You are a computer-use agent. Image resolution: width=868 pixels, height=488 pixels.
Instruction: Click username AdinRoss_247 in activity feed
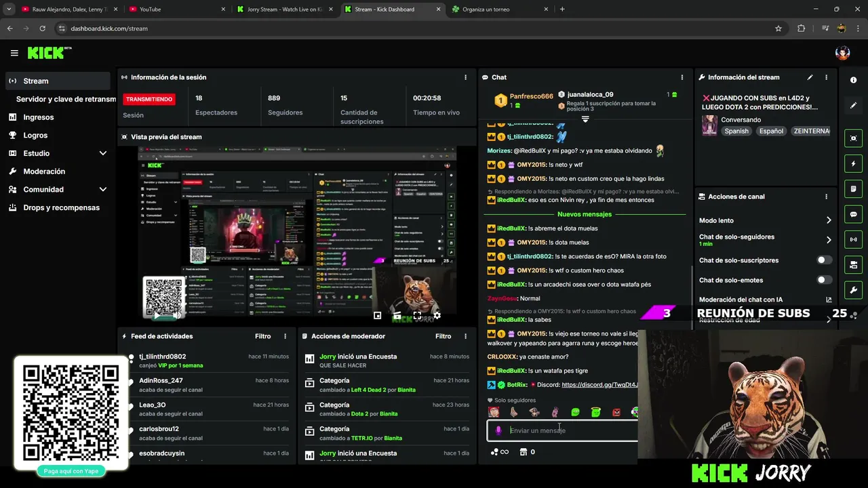coord(161,381)
